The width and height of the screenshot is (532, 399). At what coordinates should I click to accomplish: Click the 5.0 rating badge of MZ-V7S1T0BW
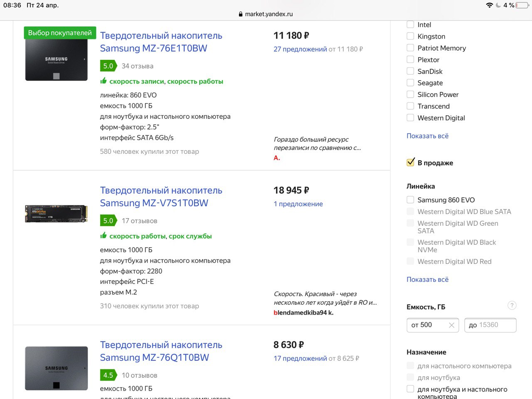click(x=108, y=221)
